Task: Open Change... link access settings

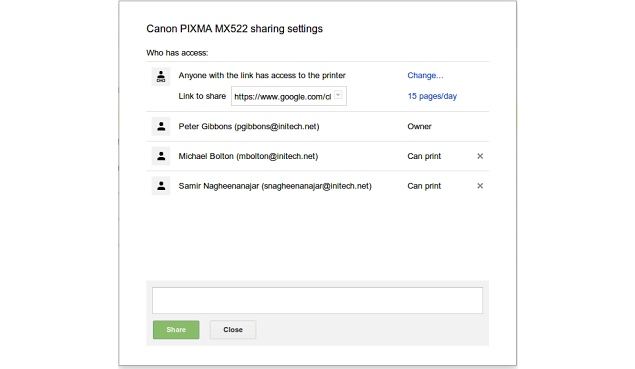Action: [x=425, y=75]
